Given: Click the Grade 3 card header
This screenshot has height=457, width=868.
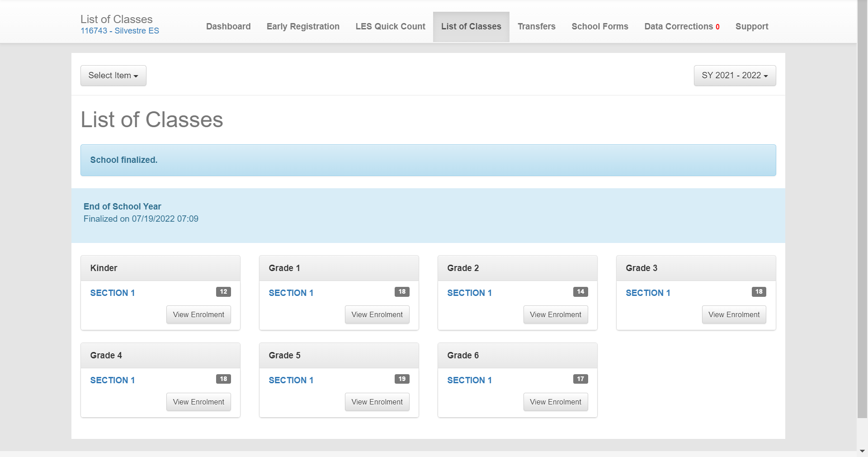Looking at the screenshot, I should 696,268.
